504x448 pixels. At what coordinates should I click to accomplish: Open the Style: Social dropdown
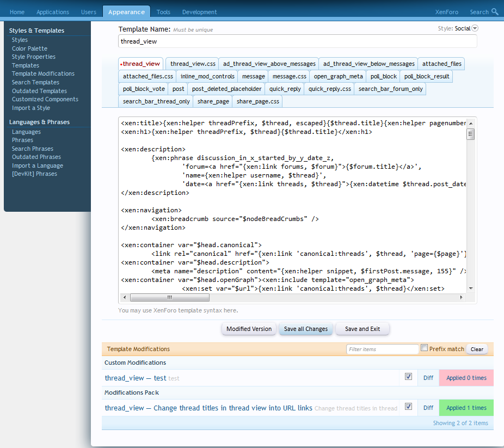pyautogui.click(x=475, y=28)
